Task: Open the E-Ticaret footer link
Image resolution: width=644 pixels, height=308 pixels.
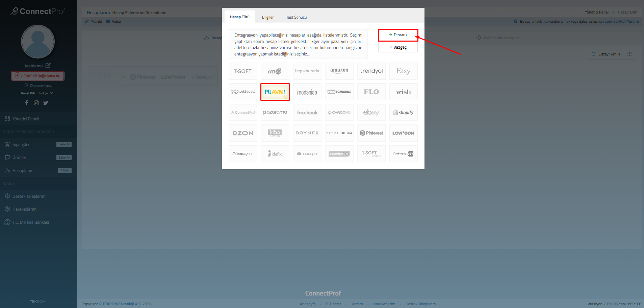Action: tap(333, 304)
